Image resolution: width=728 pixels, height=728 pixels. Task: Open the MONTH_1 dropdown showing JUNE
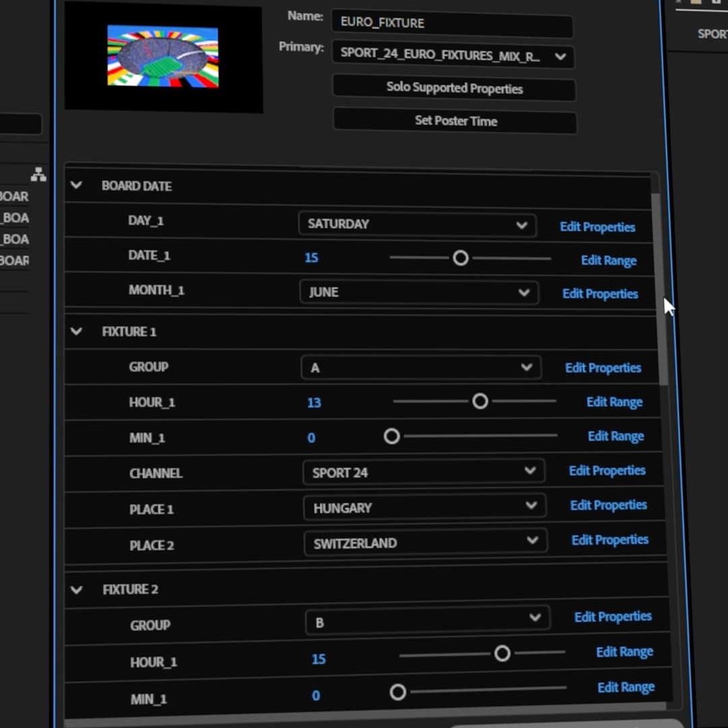[x=418, y=293]
